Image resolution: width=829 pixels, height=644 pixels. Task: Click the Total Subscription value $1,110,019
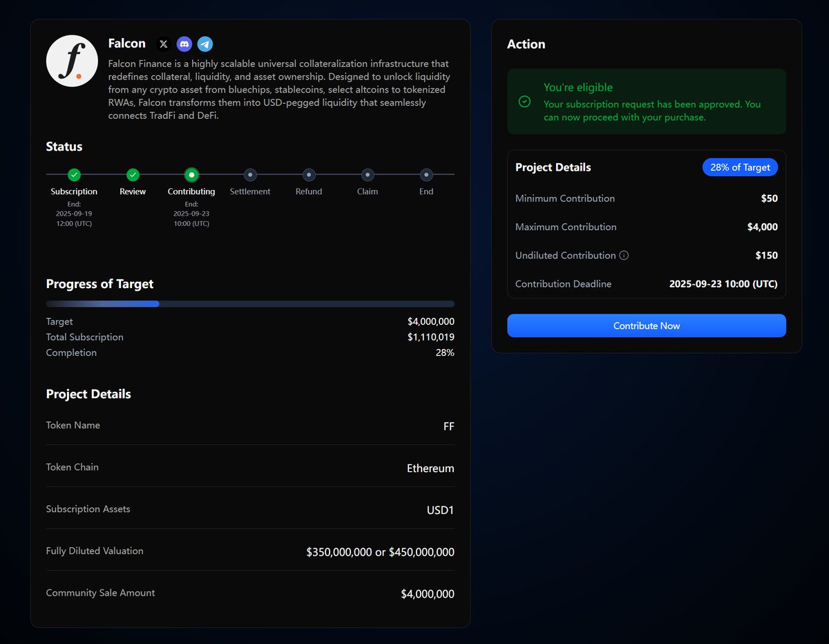431,337
